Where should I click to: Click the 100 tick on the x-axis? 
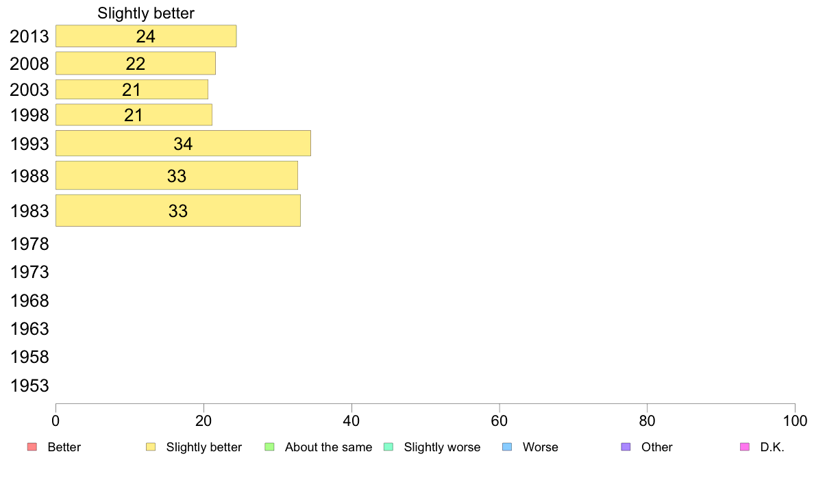pos(795,421)
